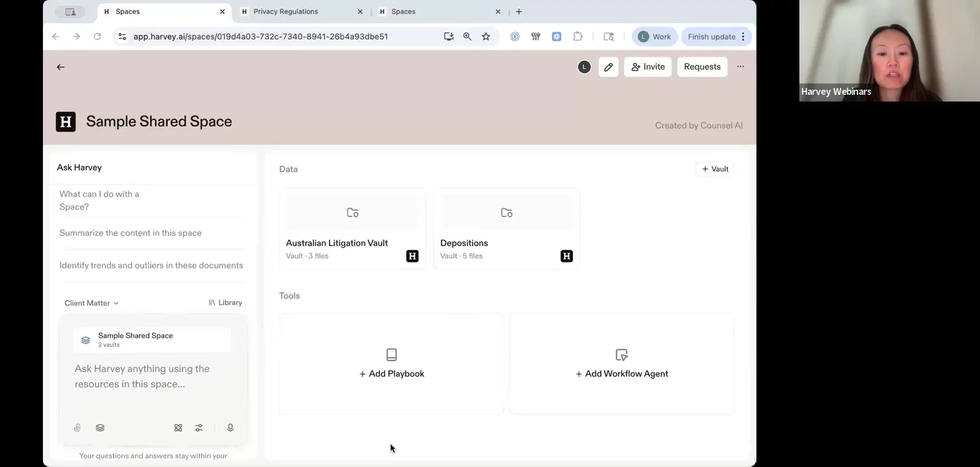Viewport: 980px width, 467px height.
Task: Add a new Vault to Data
Action: point(715,169)
